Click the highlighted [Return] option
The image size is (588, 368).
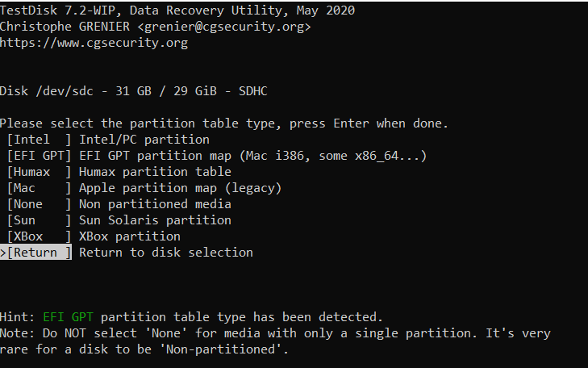click(36, 253)
